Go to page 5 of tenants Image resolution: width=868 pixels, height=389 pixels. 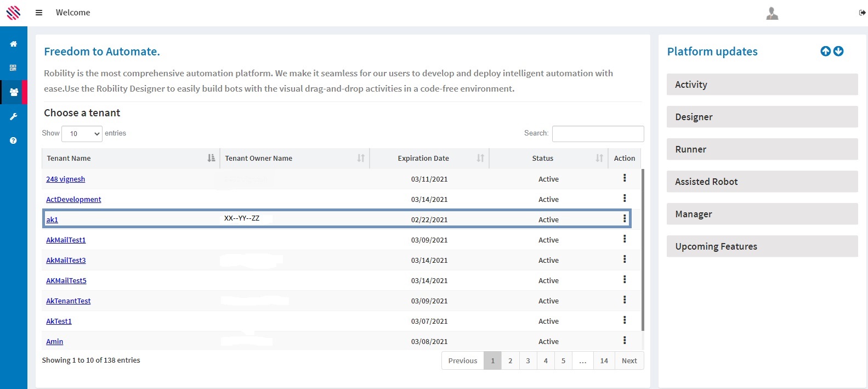point(563,360)
